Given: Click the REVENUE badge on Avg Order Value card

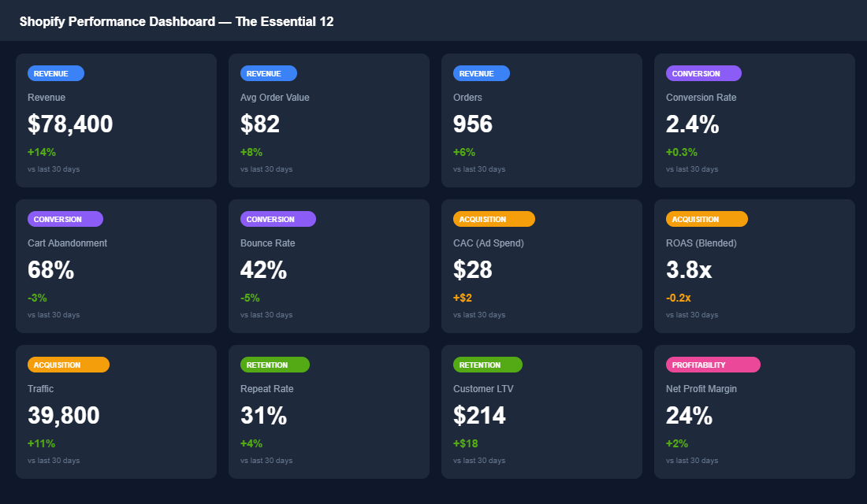Looking at the screenshot, I should click(269, 73).
